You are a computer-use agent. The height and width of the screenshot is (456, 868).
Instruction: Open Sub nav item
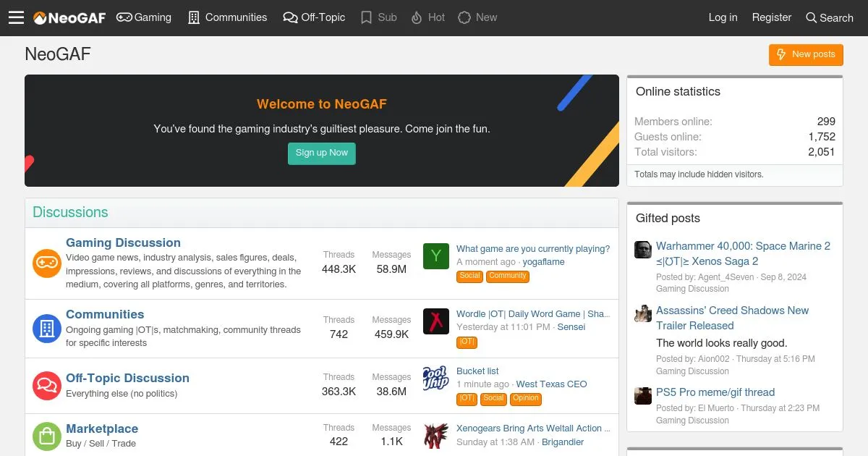378,17
